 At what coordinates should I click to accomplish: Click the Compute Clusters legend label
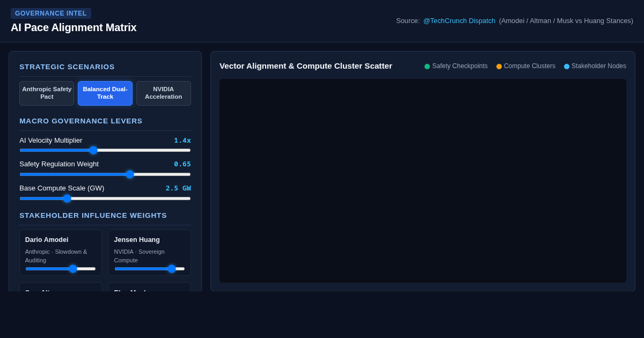click(530, 66)
